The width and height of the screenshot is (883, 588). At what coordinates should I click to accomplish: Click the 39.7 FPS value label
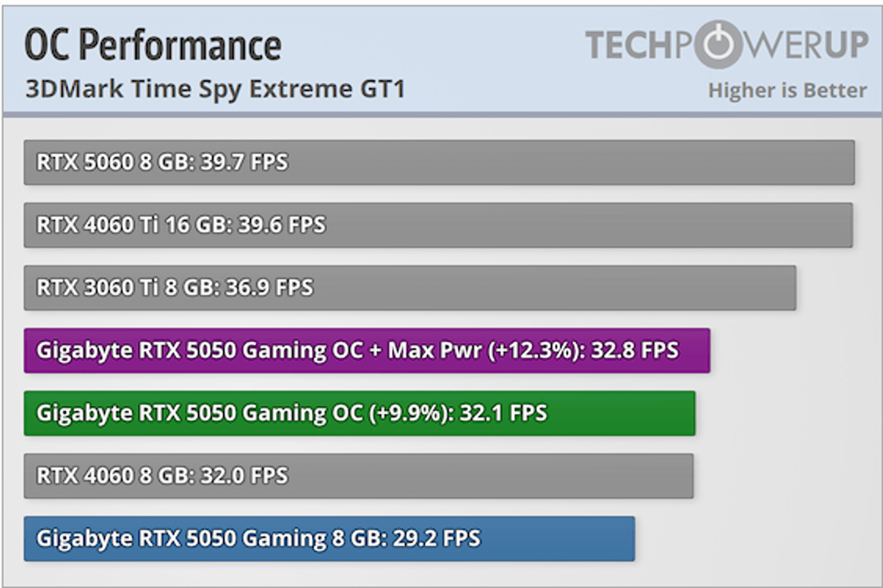click(x=244, y=162)
